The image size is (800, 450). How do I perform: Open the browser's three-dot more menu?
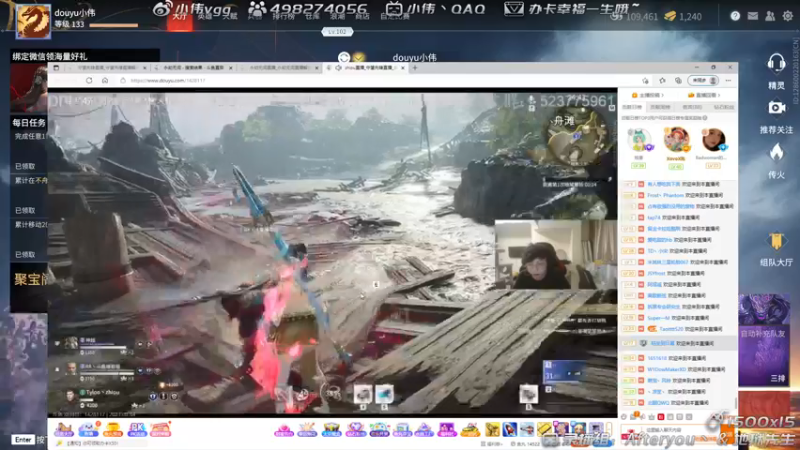click(x=728, y=81)
